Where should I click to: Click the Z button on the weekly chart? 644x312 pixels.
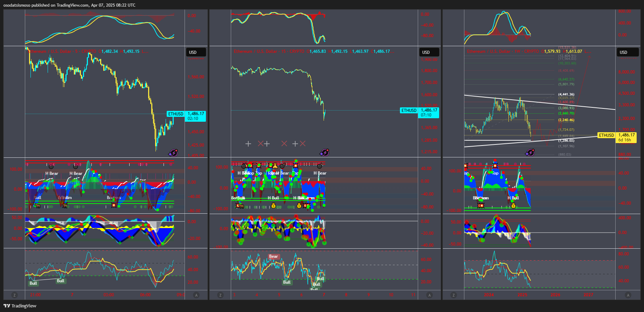pos(453,295)
